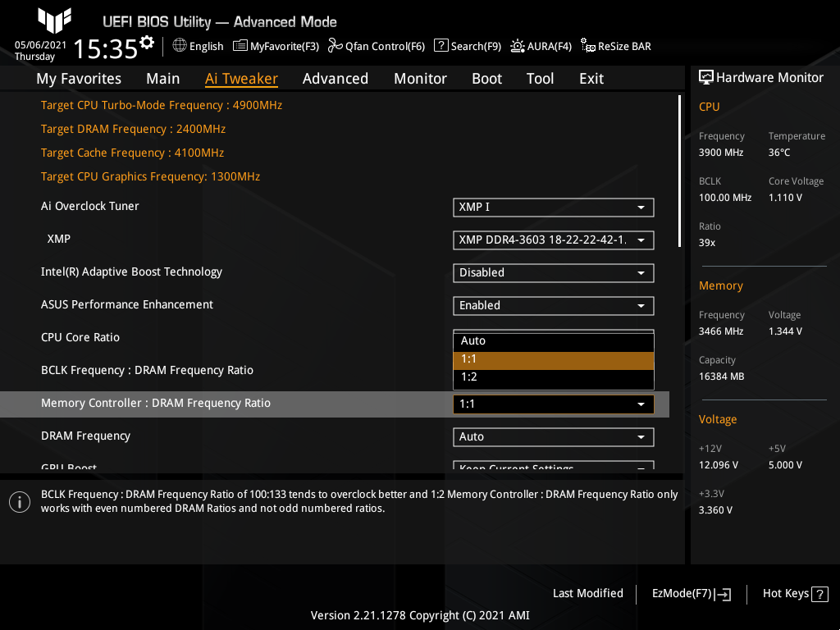Choose 1:2 in the open ratio list

[554, 377]
